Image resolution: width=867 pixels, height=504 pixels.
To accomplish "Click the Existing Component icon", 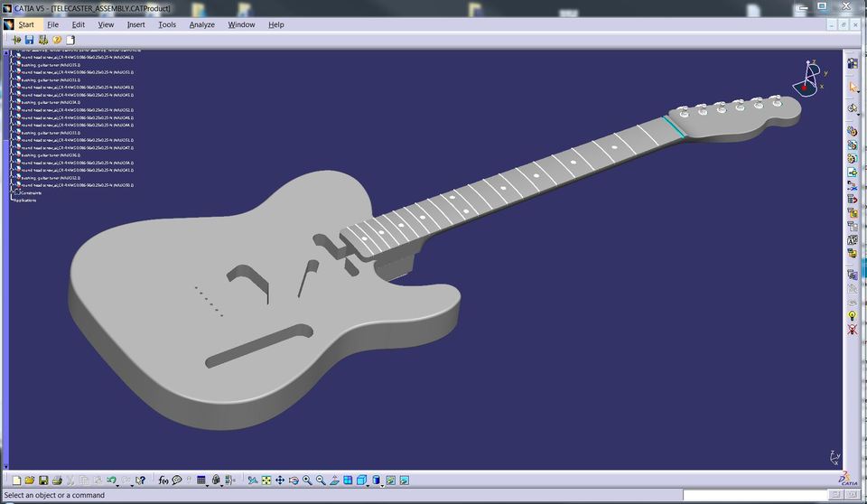I will [x=852, y=172].
